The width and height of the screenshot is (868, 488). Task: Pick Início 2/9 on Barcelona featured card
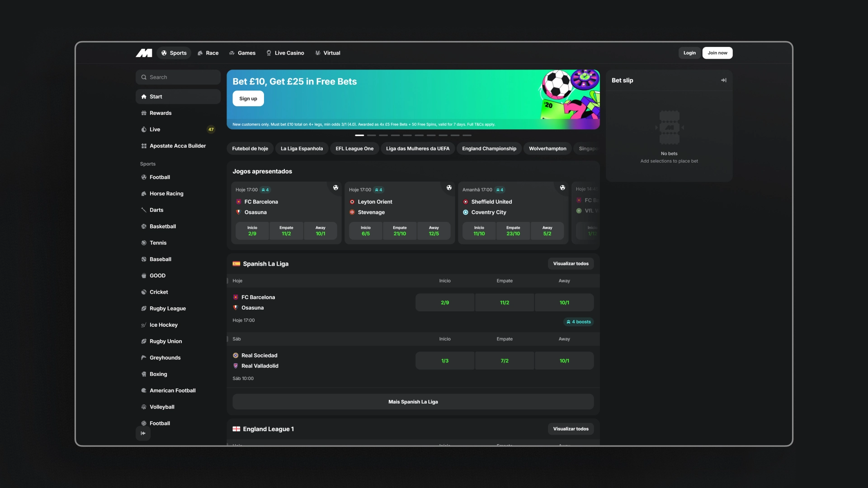(252, 231)
